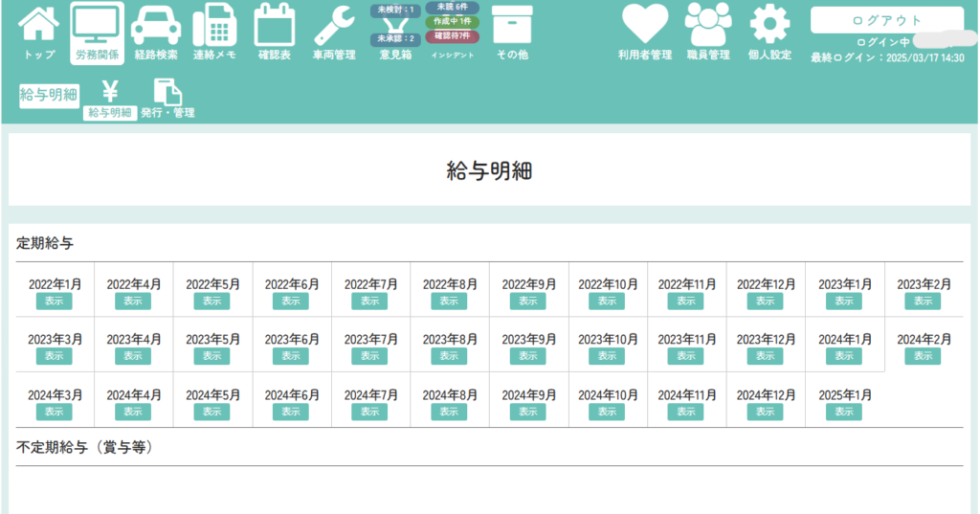
Task: Click the 未読 6件 incident badge
Action: [x=453, y=7]
